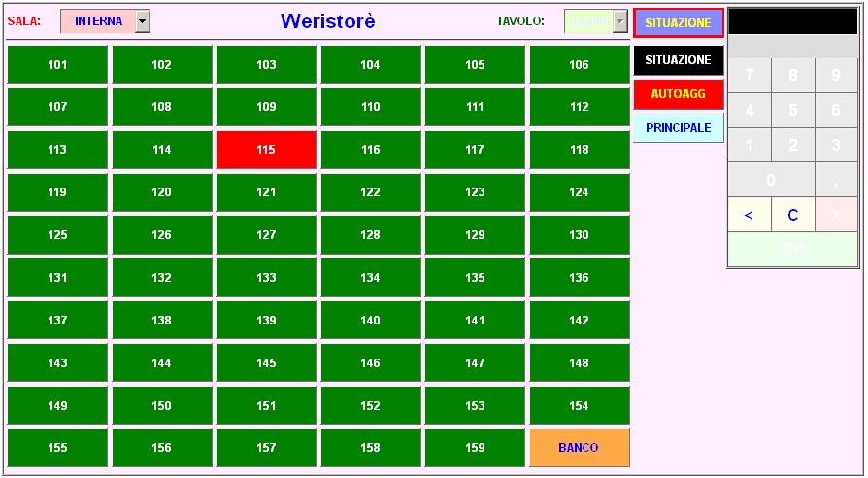
Task: Click the keypad C clear key
Action: pyautogui.click(x=792, y=215)
